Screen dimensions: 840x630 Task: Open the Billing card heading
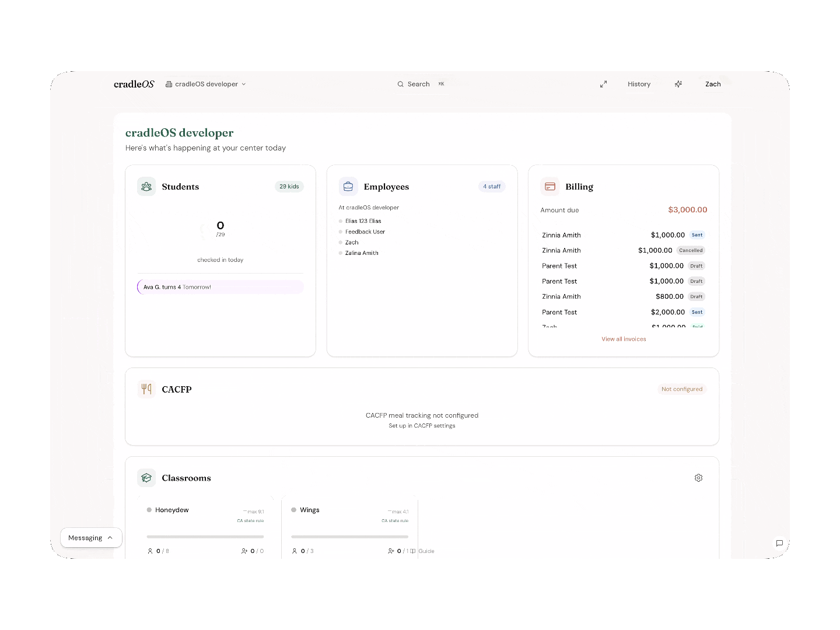coord(579,187)
